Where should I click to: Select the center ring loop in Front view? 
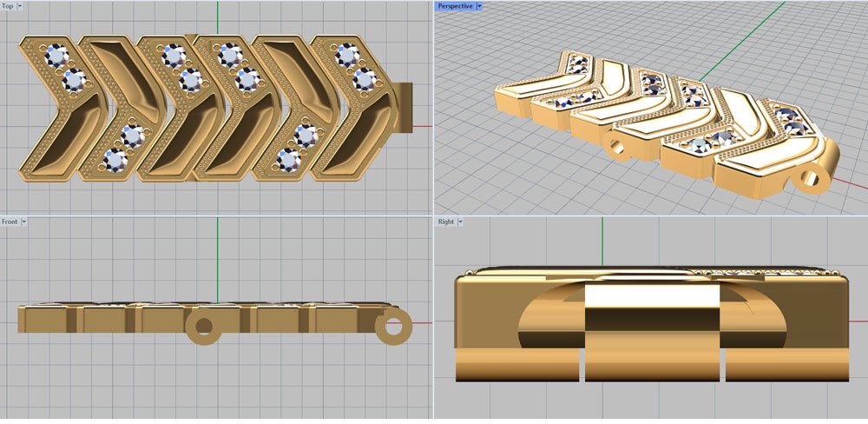203,328
